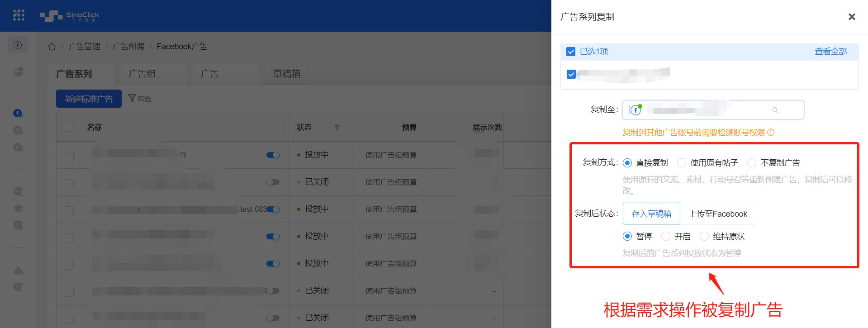This screenshot has width=868, height=328.
Task: Select the 存入草稿箱 option button
Action: [x=651, y=214]
